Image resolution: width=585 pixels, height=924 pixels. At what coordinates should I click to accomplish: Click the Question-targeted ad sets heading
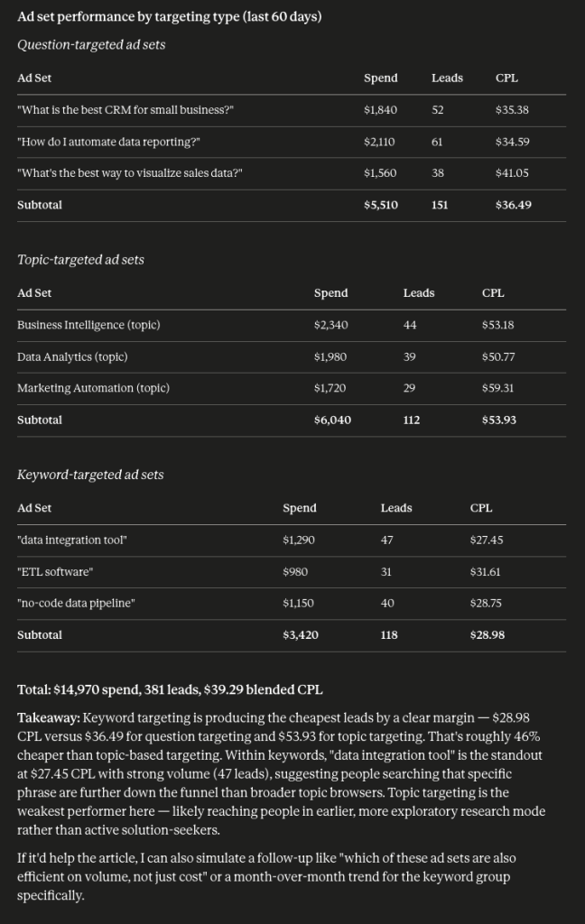pos(91,45)
